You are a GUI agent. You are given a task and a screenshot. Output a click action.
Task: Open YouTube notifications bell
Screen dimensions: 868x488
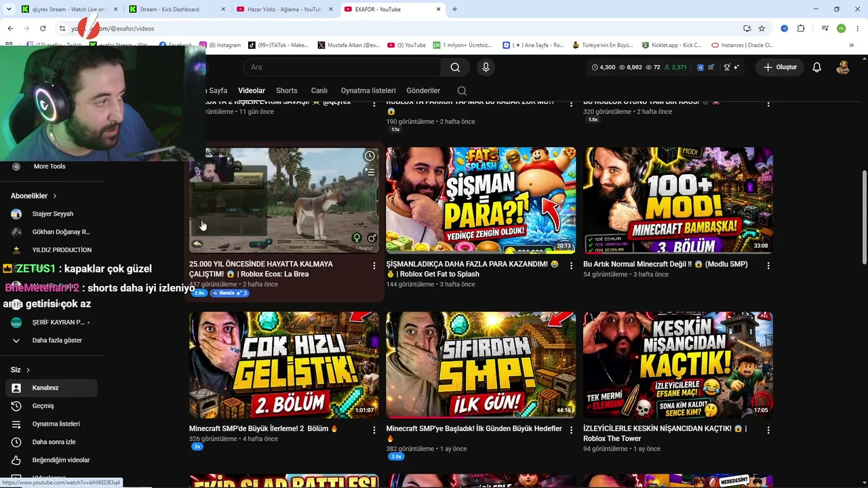point(817,67)
